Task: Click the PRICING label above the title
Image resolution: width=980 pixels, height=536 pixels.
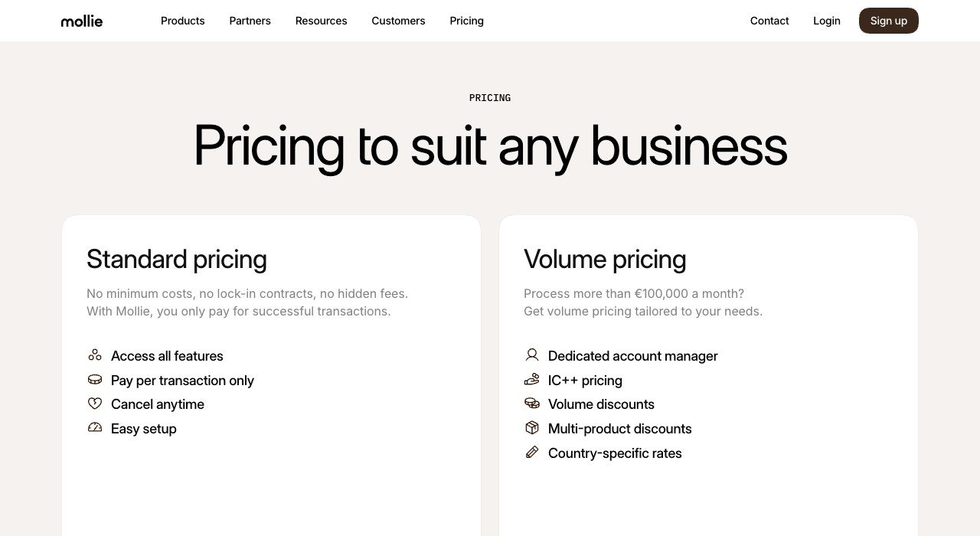Action: pyautogui.click(x=490, y=98)
